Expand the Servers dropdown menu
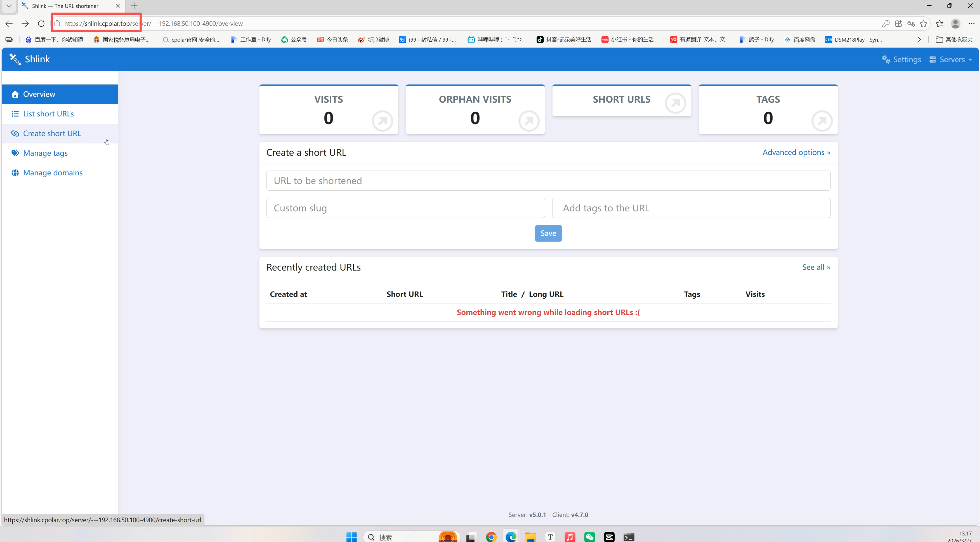Image resolution: width=980 pixels, height=542 pixels. click(950, 59)
